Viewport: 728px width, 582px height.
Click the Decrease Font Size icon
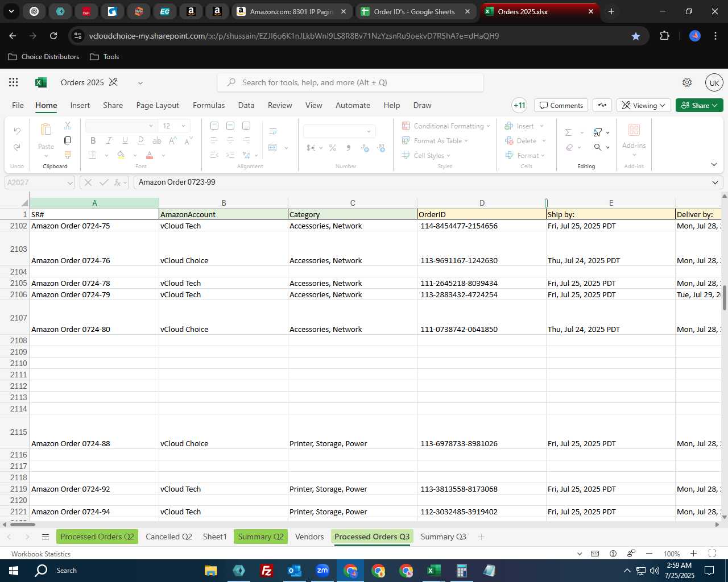[189, 140]
